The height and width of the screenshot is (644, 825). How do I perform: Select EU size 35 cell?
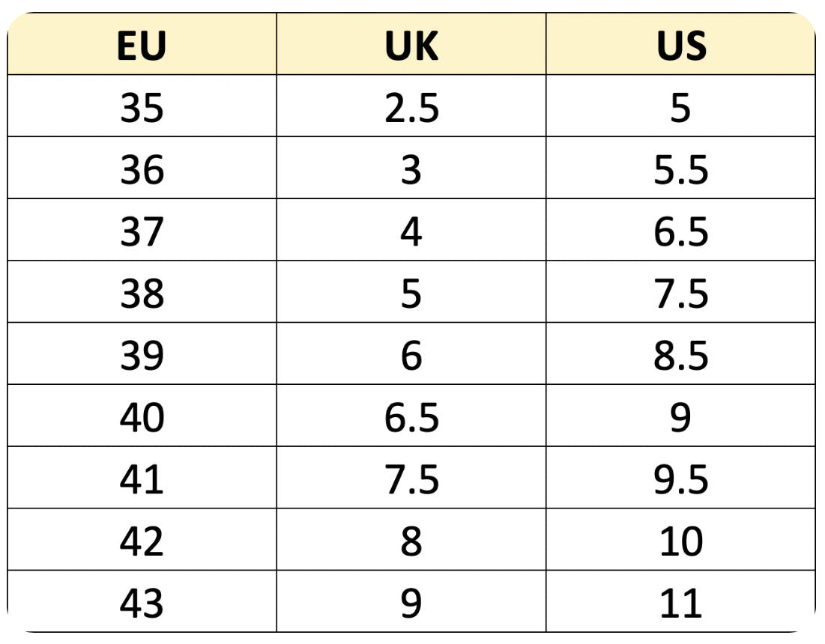[x=142, y=109]
